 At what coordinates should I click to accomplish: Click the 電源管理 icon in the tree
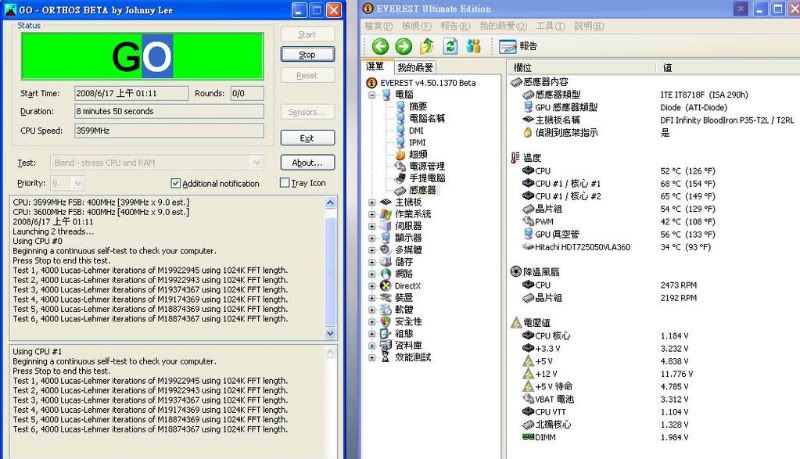point(401,166)
